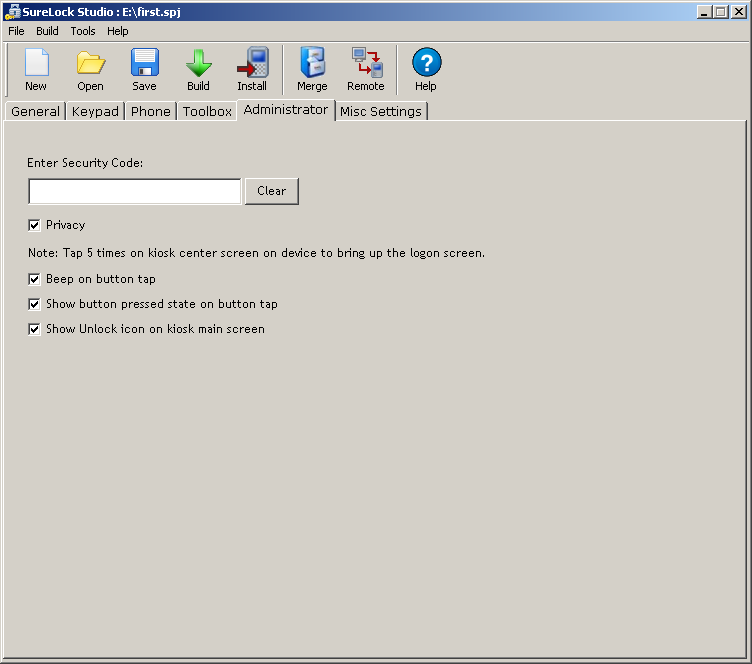Switch to the Phone tab
Image resolution: width=752 pixels, height=664 pixels.
(151, 112)
